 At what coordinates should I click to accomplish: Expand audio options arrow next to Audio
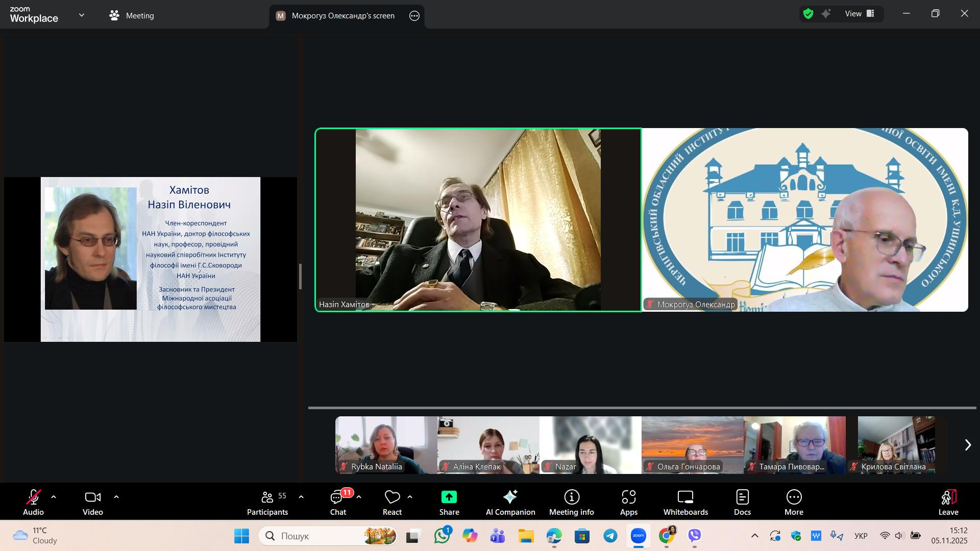54,497
